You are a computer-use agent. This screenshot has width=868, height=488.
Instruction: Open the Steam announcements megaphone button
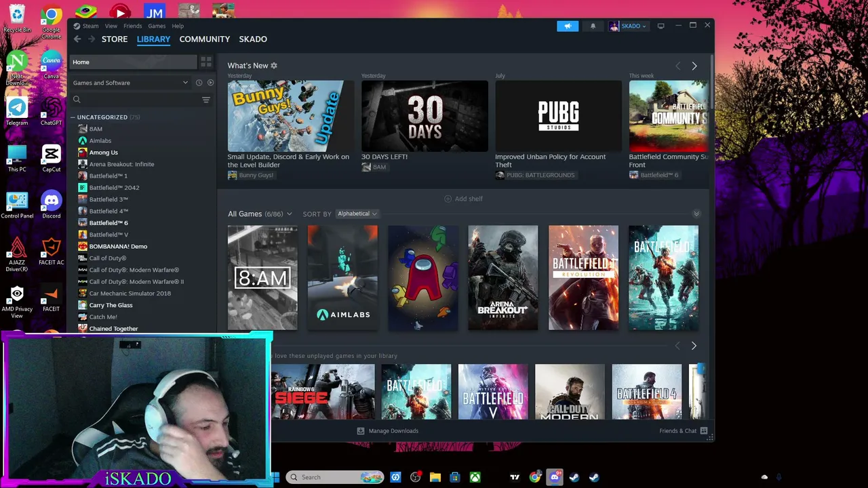[568, 26]
